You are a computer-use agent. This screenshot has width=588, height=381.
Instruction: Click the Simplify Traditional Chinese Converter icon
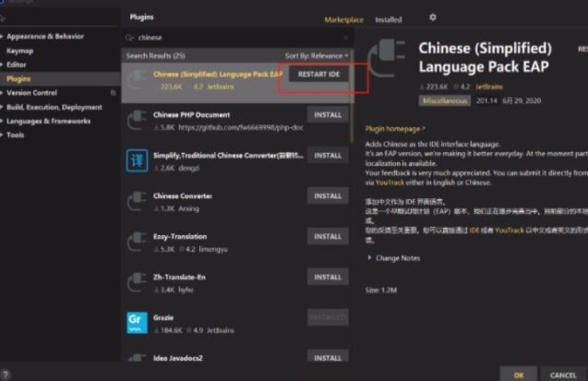click(137, 161)
